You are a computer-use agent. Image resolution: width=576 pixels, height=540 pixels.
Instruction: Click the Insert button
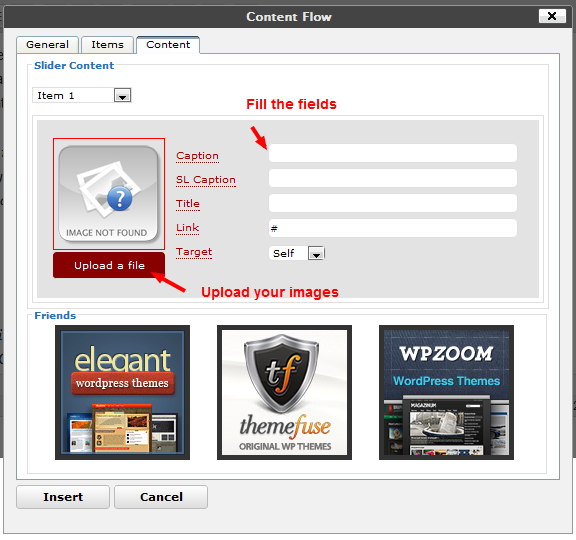coord(63,497)
